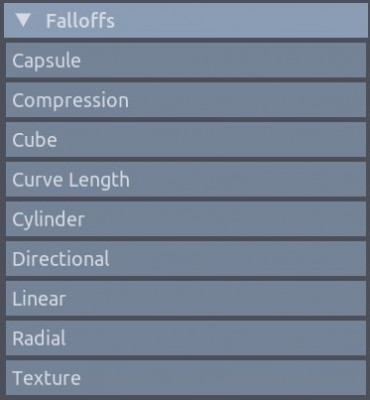Screen dimensions: 370x400
Task: Select the Capsule falloff entry
Action: point(186,60)
